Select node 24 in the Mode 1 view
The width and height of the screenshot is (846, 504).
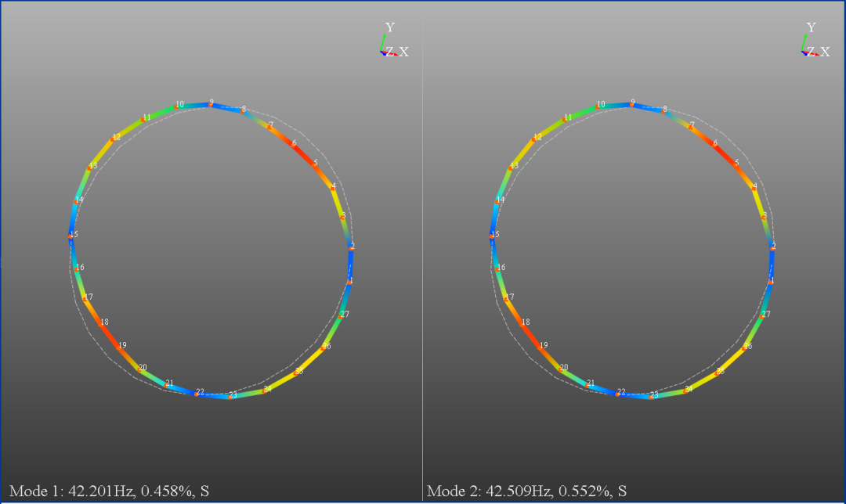(x=265, y=391)
